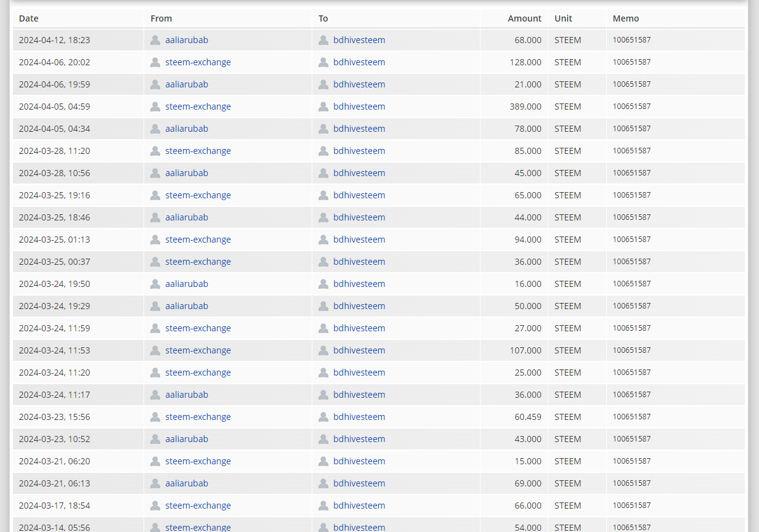The width and height of the screenshot is (759, 532).
Task: Open aaliarubab link in 2024-03-24, 19:50 row
Action: click(187, 284)
